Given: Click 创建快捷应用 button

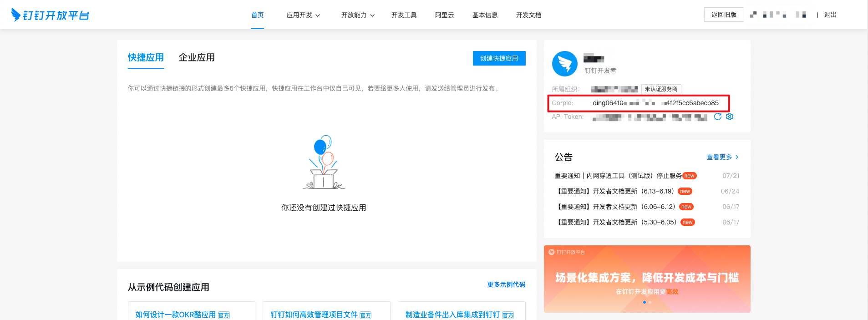Looking at the screenshot, I should coord(499,58).
